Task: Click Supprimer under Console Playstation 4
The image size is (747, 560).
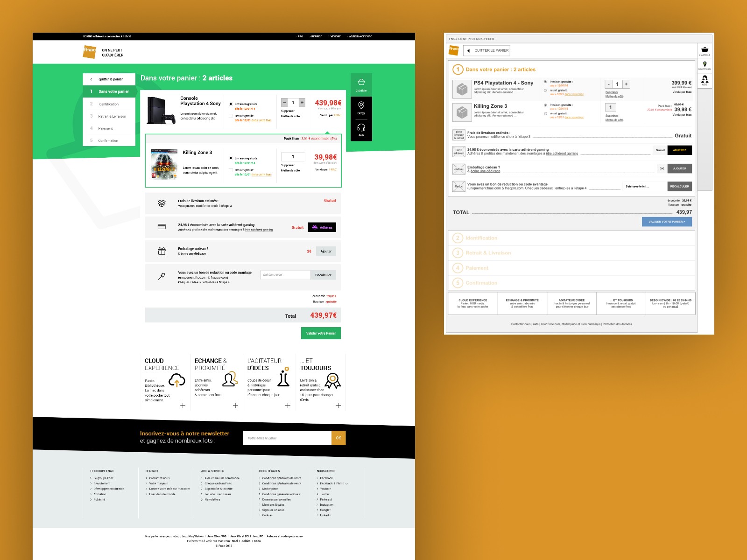Action: pyautogui.click(x=288, y=111)
